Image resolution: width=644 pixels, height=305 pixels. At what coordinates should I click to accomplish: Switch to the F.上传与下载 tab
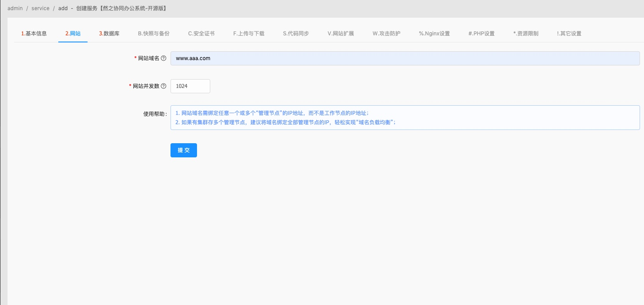tap(248, 33)
